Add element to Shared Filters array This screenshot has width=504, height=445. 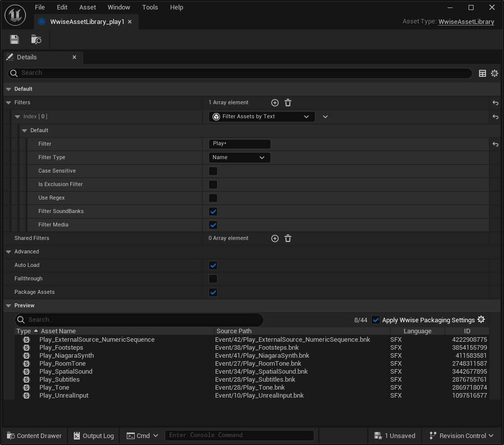pos(274,238)
